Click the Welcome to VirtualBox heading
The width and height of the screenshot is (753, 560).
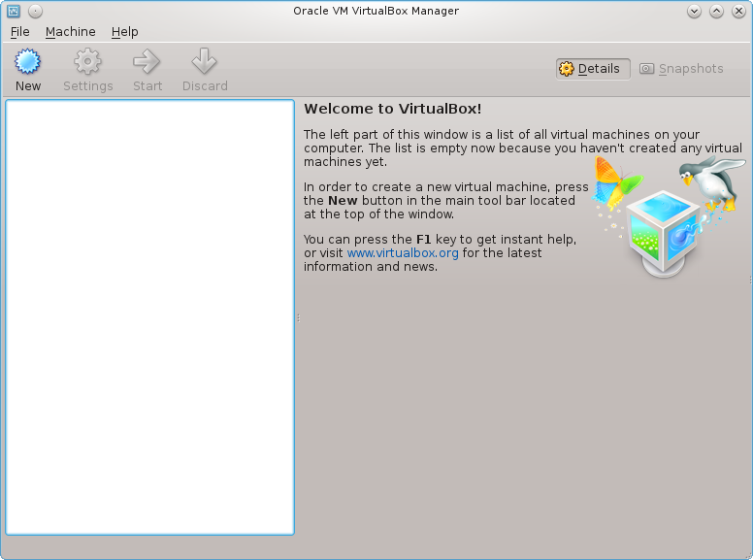pos(392,109)
